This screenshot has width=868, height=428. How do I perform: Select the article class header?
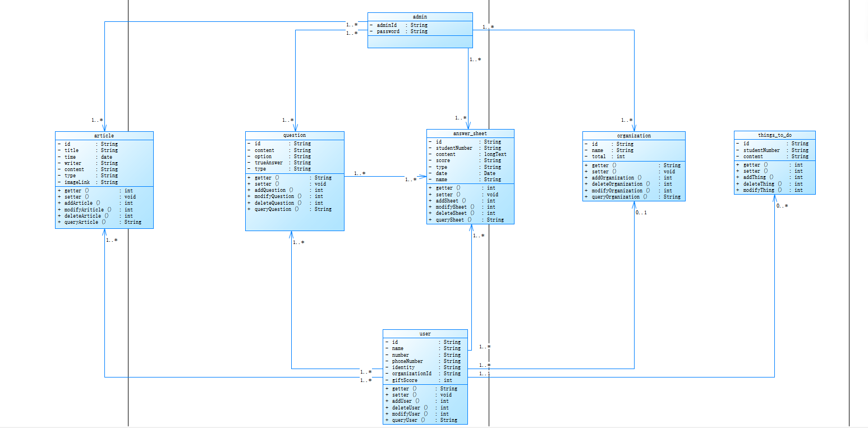tap(104, 136)
